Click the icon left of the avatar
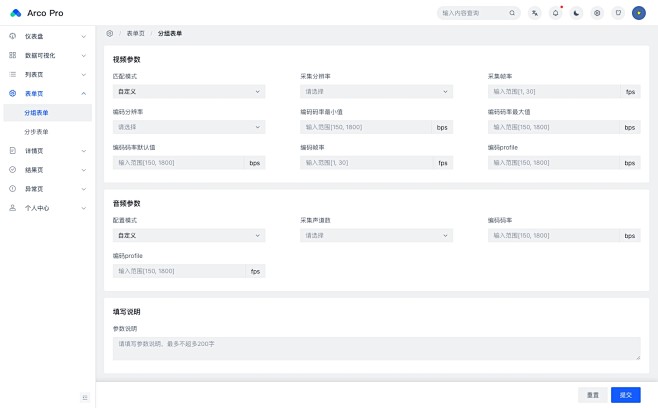The height and width of the screenshot is (408, 658). click(x=618, y=13)
